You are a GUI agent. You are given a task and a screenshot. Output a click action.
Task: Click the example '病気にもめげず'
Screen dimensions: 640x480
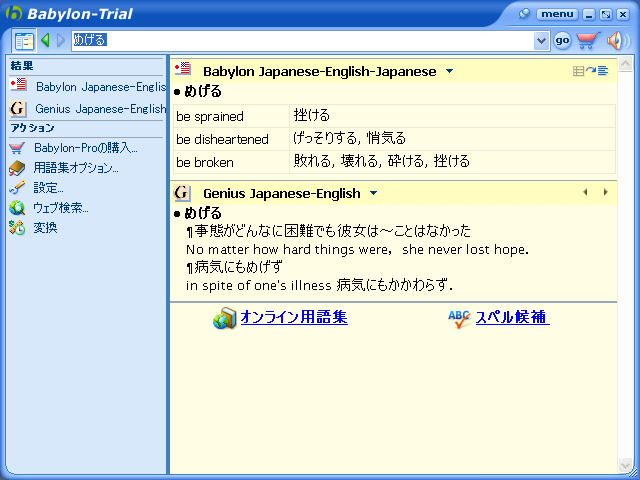238,267
